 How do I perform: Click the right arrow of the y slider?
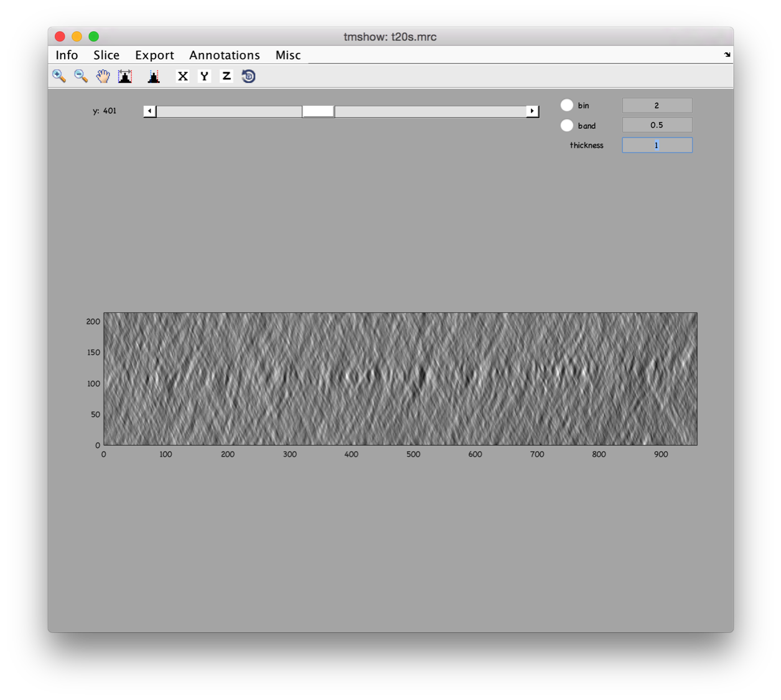[x=532, y=111]
